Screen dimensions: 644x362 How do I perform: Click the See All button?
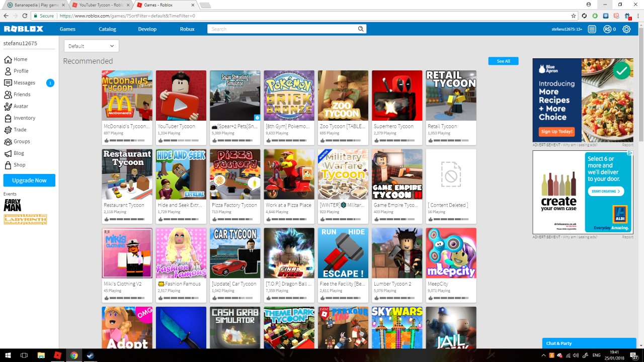click(503, 61)
